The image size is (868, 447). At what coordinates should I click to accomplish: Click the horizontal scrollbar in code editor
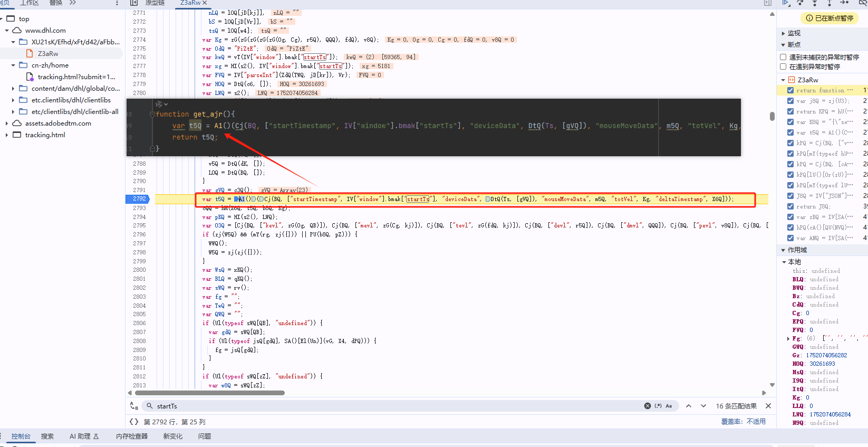[209, 393]
